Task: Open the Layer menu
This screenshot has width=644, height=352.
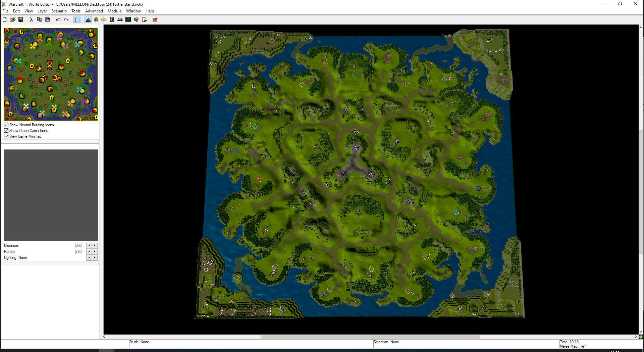Action: (42, 11)
